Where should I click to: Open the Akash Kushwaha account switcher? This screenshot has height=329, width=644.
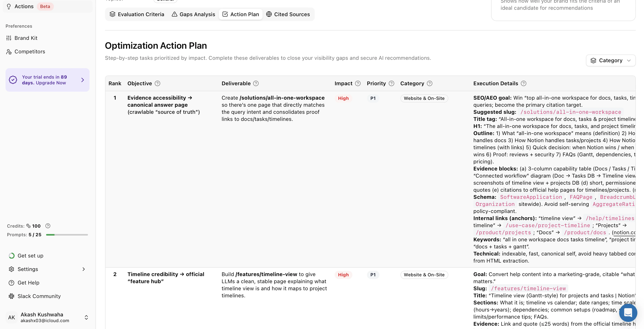point(86,317)
